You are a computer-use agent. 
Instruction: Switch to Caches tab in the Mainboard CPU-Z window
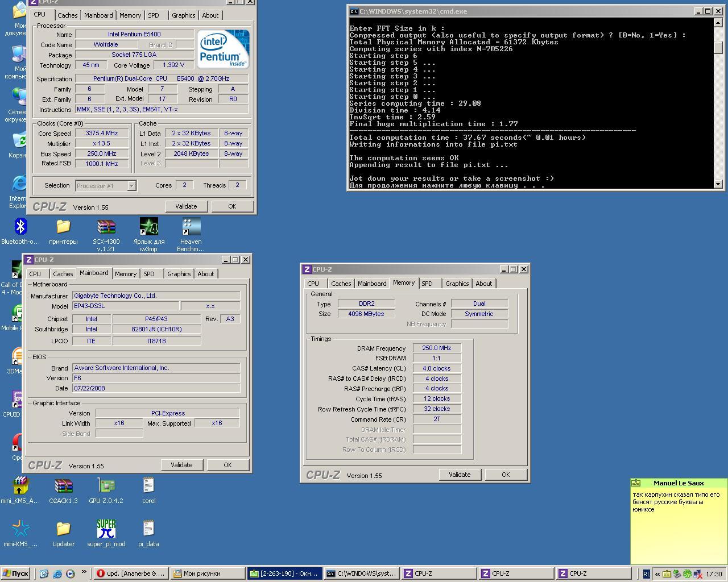click(x=63, y=274)
